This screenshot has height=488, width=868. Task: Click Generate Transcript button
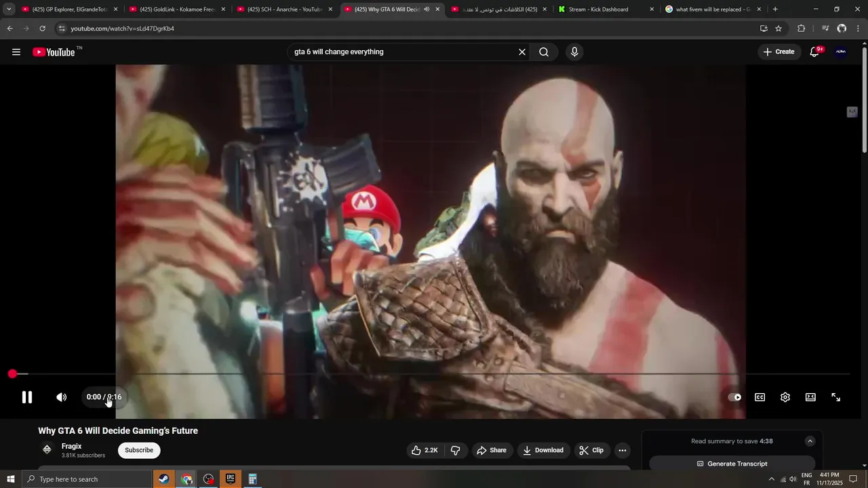pos(732,464)
